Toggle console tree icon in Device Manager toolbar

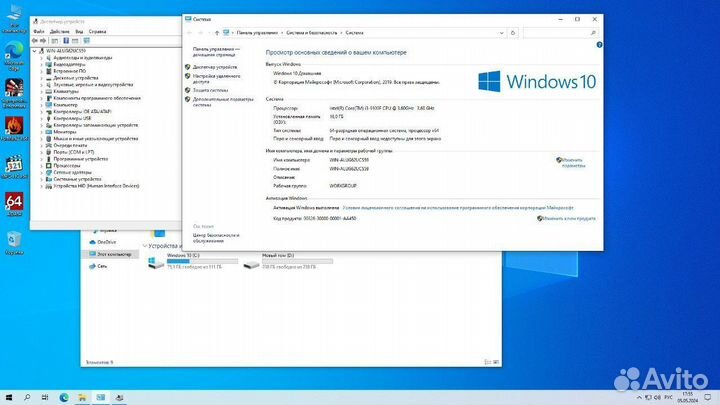point(55,41)
